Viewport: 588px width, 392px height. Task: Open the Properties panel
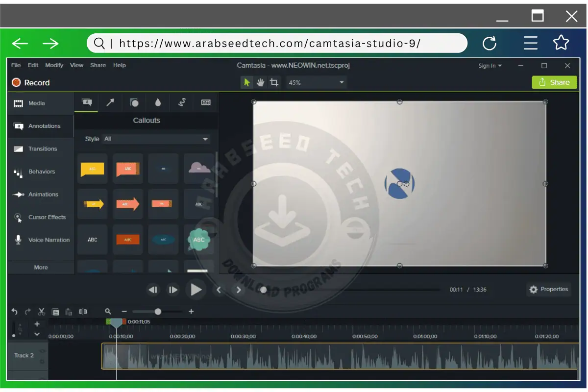pyautogui.click(x=548, y=289)
